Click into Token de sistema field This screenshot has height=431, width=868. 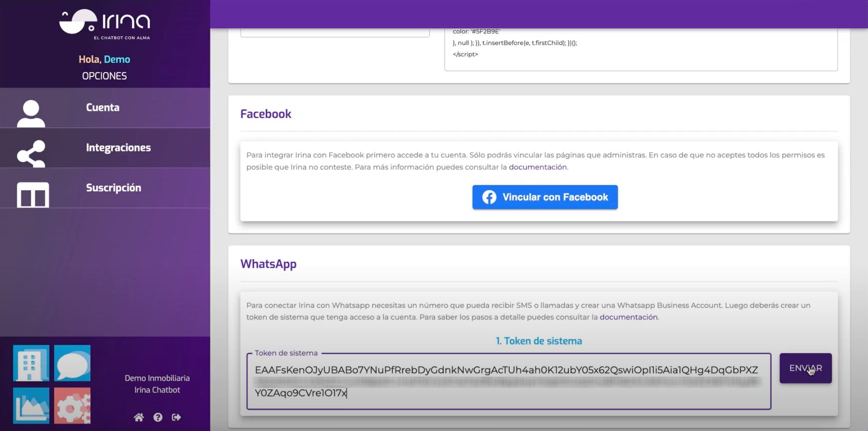tap(509, 381)
